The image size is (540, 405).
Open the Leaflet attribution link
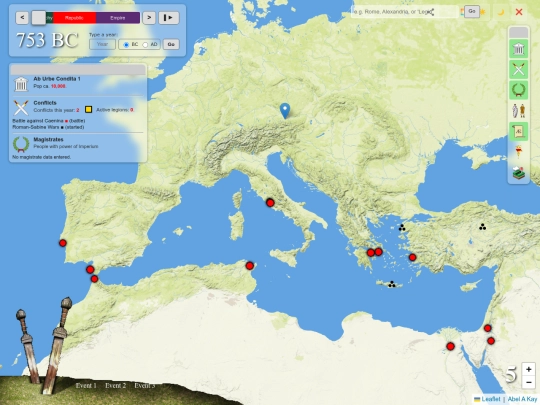click(x=487, y=399)
